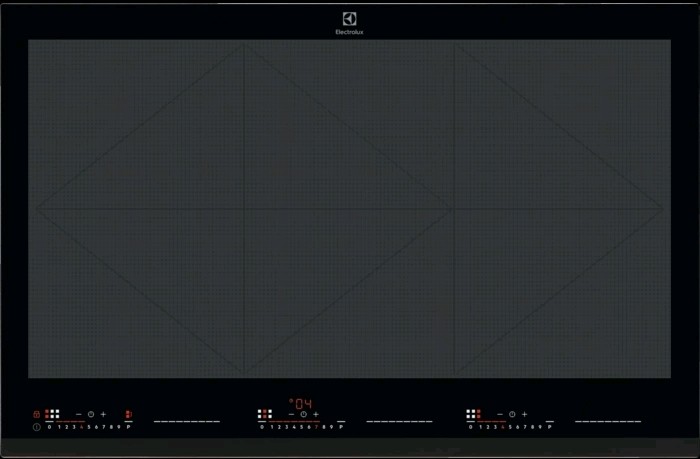This screenshot has width=700, height=459.
Task: Set right zone heat level to 0
Action: (471, 427)
